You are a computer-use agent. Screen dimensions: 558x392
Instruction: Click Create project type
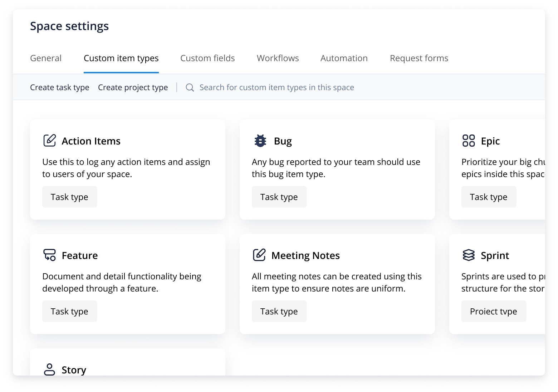point(133,87)
